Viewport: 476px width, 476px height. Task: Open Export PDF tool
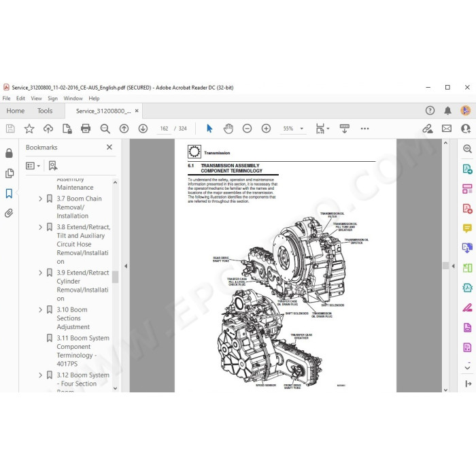click(467, 169)
